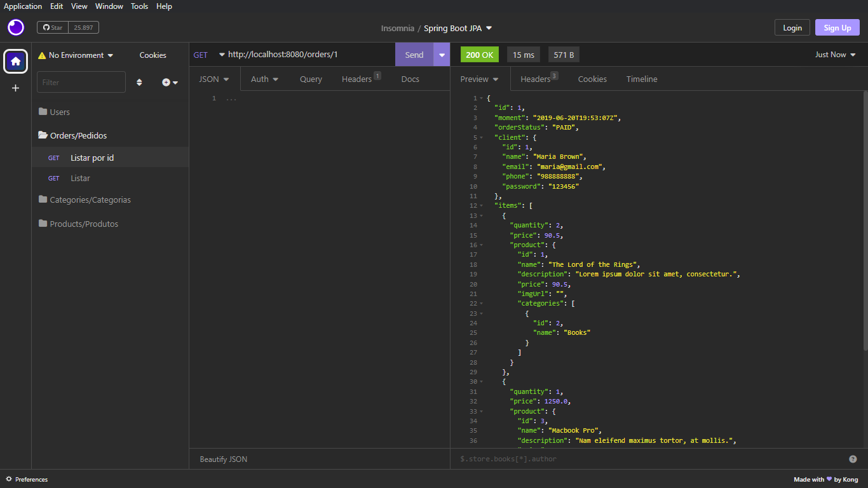Click the Cookies button in sidebar

coord(153,55)
